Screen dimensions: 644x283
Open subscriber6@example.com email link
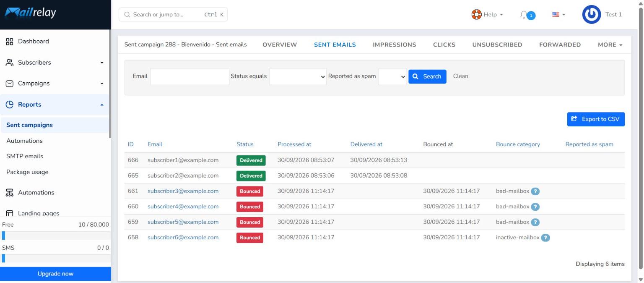coord(183,237)
